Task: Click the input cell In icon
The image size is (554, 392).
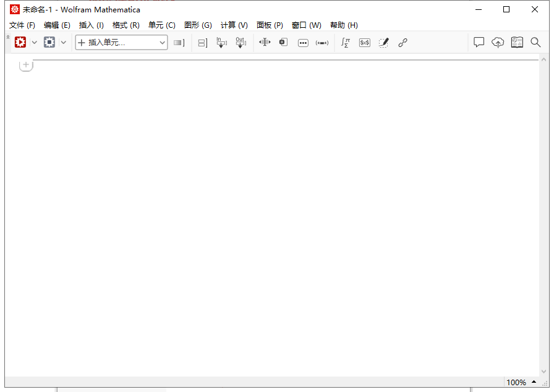Action: pos(221,43)
